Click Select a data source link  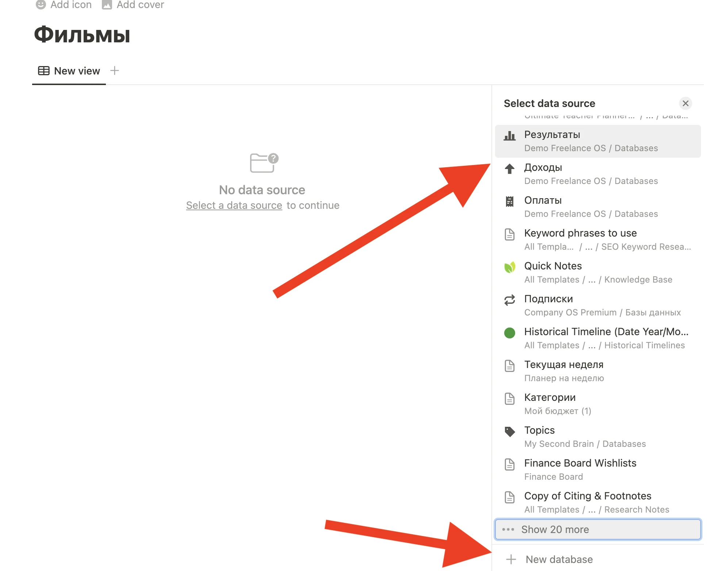click(234, 206)
